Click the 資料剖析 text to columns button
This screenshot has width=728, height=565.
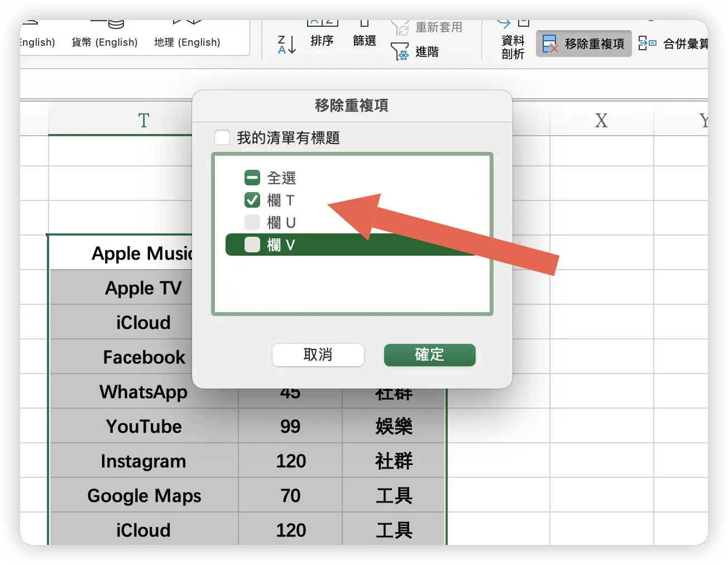click(513, 40)
